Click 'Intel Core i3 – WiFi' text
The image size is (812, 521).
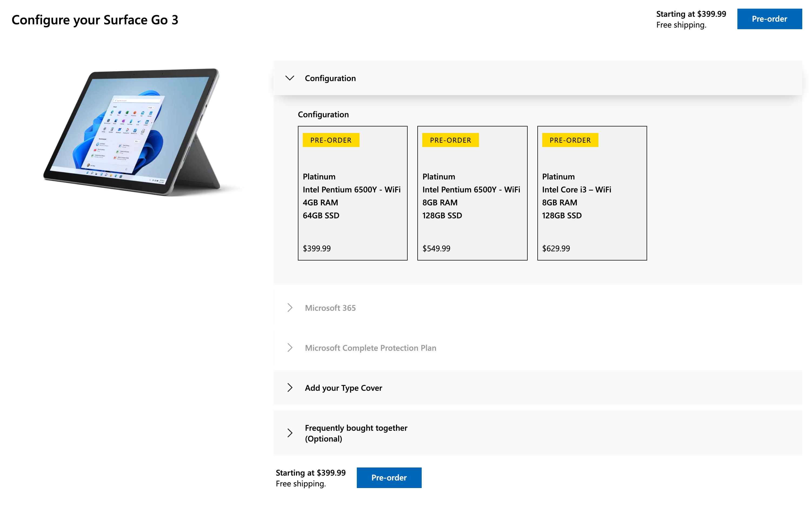point(577,189)
